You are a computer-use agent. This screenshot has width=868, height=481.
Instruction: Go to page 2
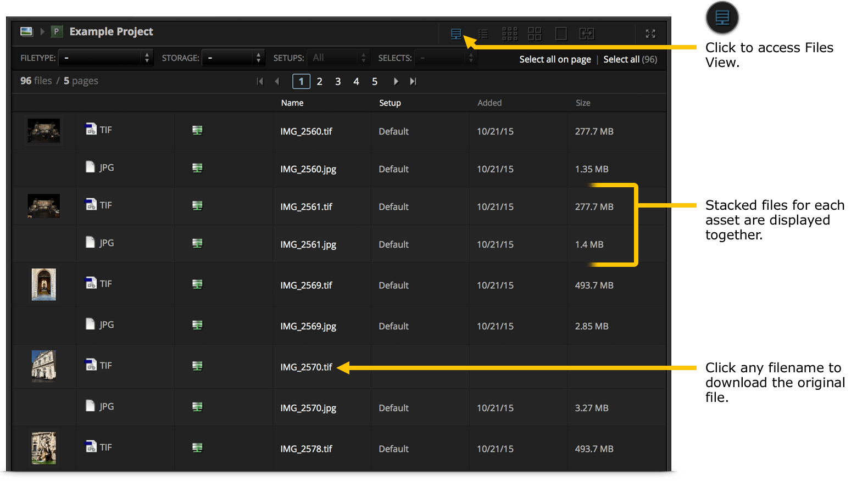click(x=319, y=81)
